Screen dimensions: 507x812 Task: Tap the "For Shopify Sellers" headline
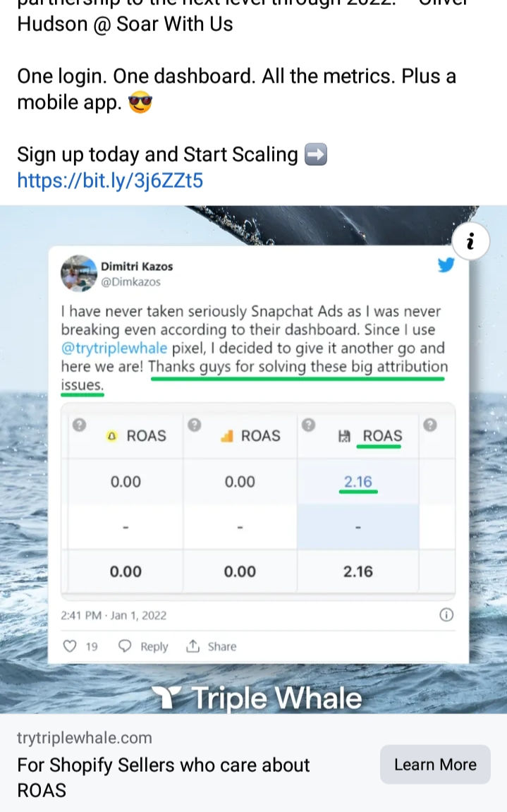tap(163, 765)
